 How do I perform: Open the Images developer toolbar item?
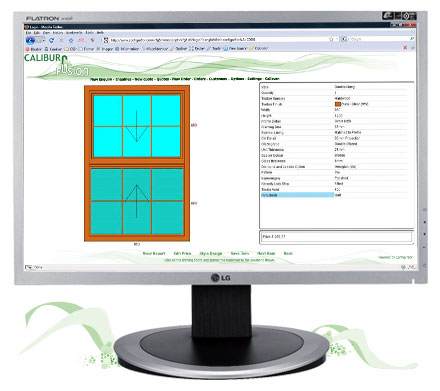click(x=105, y=49)
